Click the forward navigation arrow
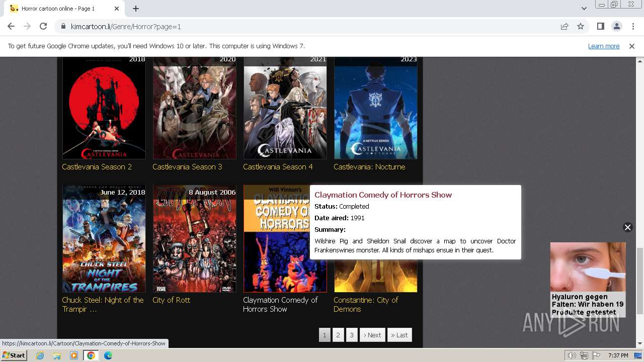The width and height of the screenshot is (644, 362). tap(27, 27)
